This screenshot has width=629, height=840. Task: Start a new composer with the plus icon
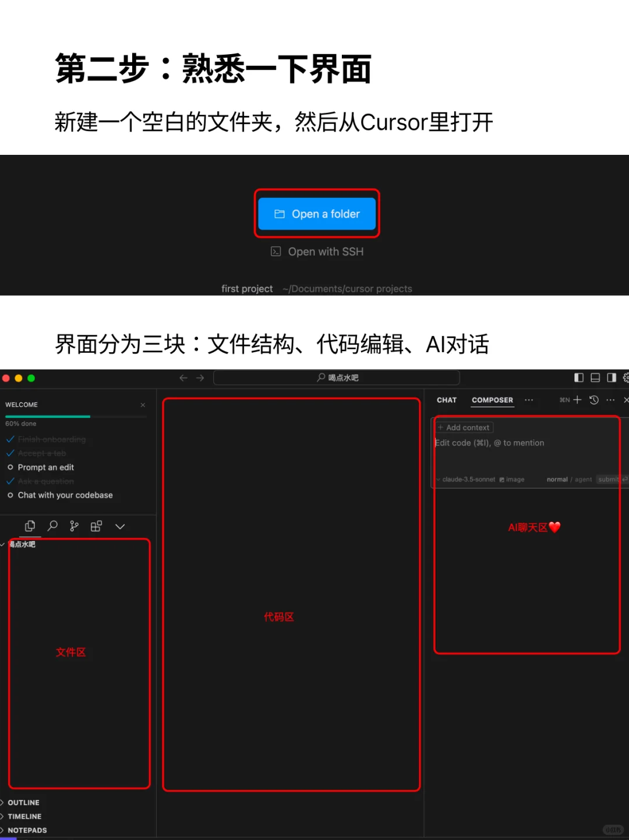point(577,400)
